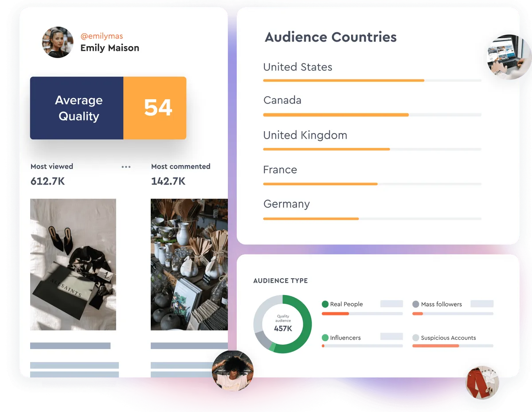
Task: Select the United States country row
Action: click(x=372, y=73)
